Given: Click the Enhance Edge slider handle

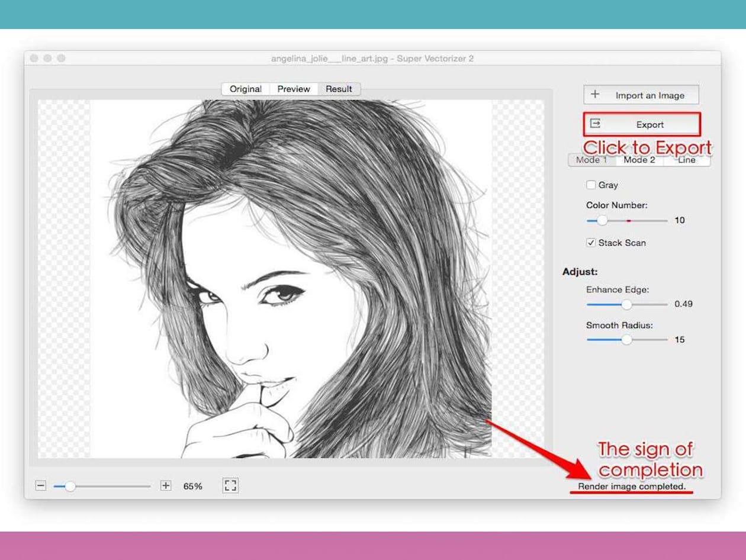Looking at the screenshot, I should [626, 304].
